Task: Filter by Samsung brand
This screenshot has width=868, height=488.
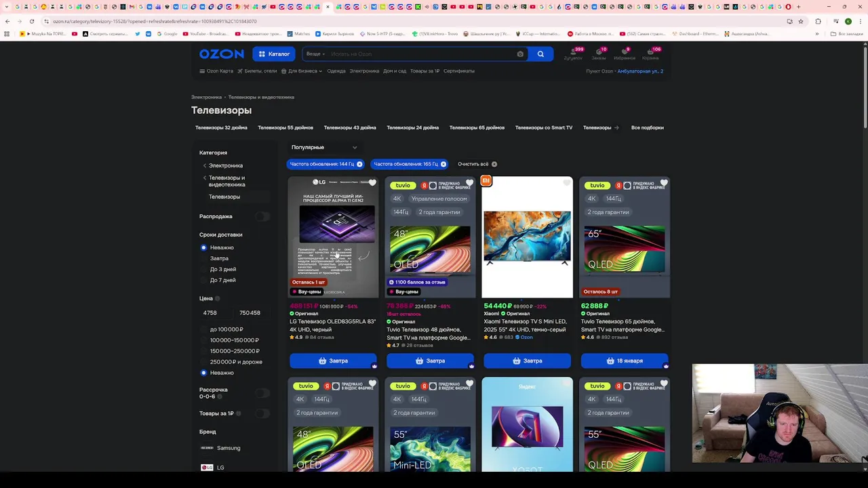Action: [x=220, y=448]
